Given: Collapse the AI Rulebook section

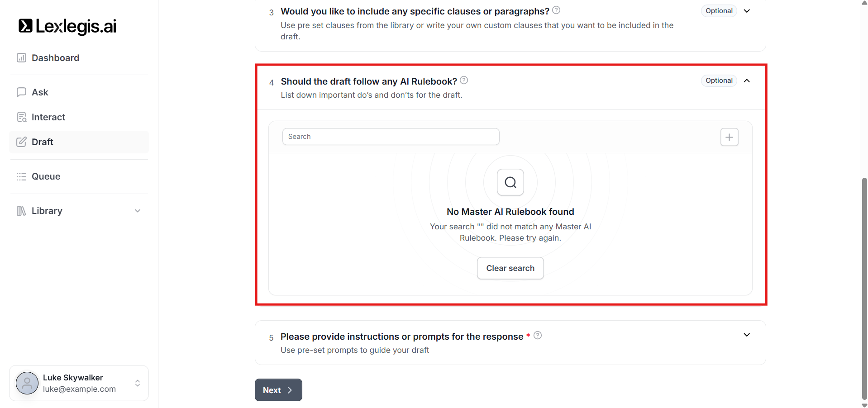Looking at the screenshot, I should (747, 81).
